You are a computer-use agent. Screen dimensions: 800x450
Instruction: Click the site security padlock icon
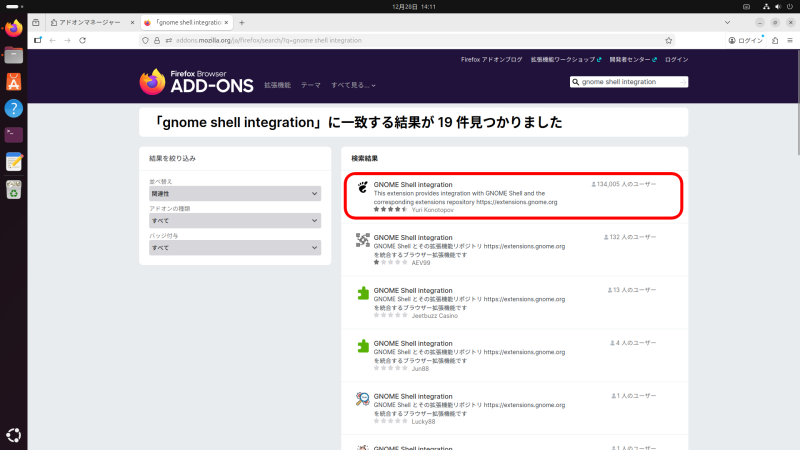click(157, 40)
